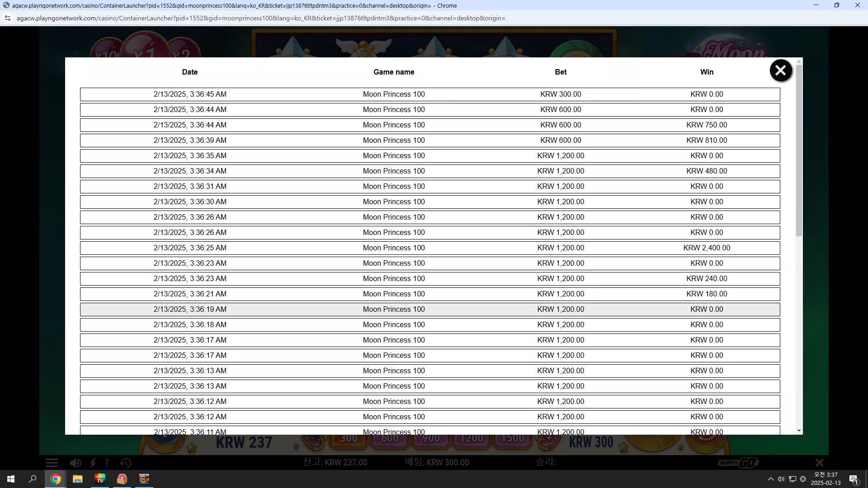Click the 잔고: KRW 237.00 balance text
This screenshot has height=488, width=868.
coord(335,463)
